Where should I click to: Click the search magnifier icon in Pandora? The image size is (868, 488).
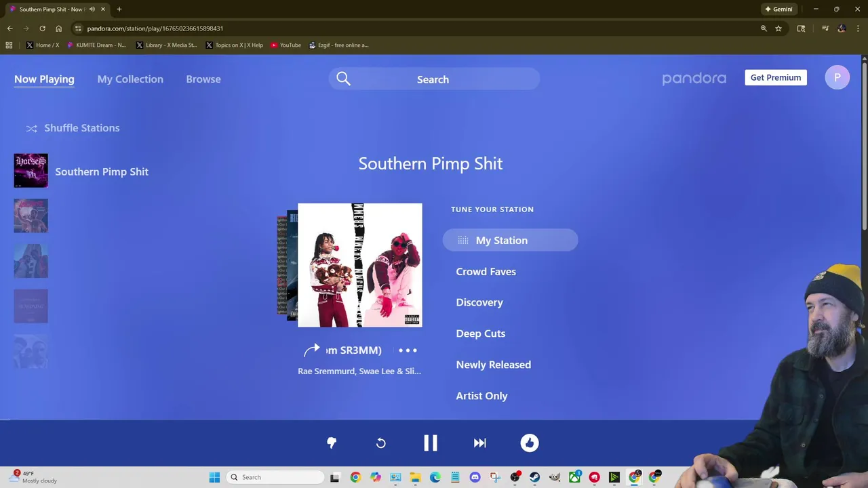343,79
